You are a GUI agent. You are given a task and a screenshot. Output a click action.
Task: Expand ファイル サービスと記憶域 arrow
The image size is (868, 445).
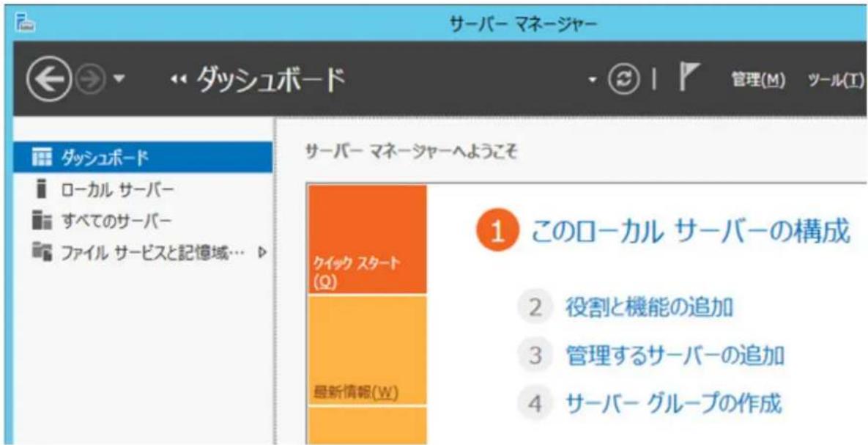point(262,253)
